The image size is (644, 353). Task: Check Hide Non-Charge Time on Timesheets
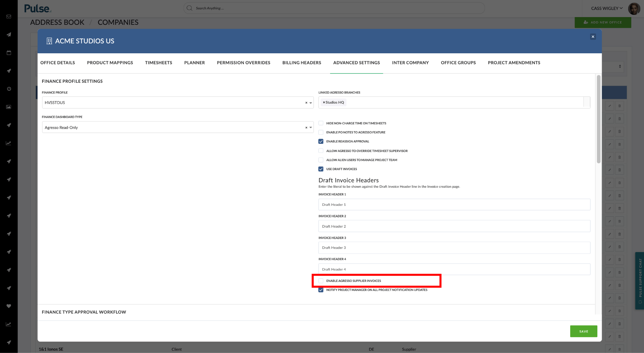pos(321,123)
